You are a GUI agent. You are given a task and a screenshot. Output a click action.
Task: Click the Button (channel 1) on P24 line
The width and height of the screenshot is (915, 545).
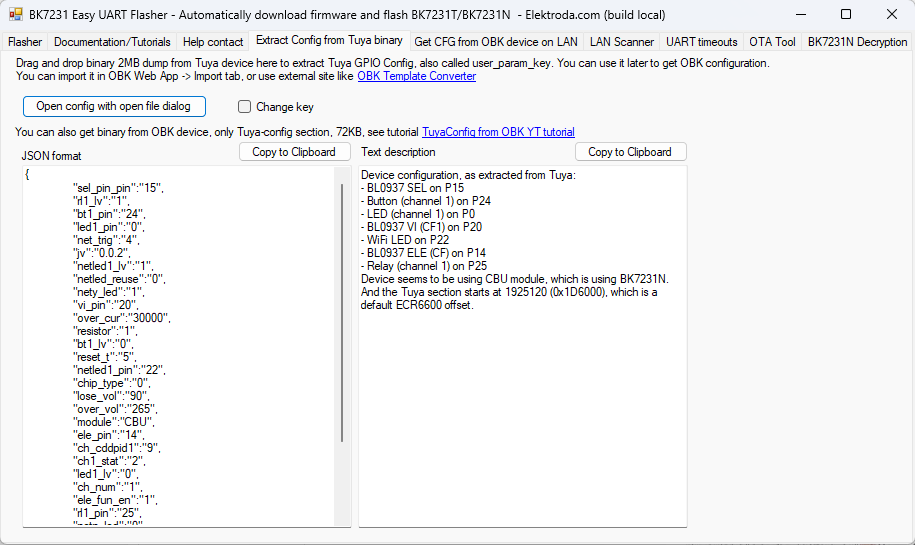click(x=426, y=201)
